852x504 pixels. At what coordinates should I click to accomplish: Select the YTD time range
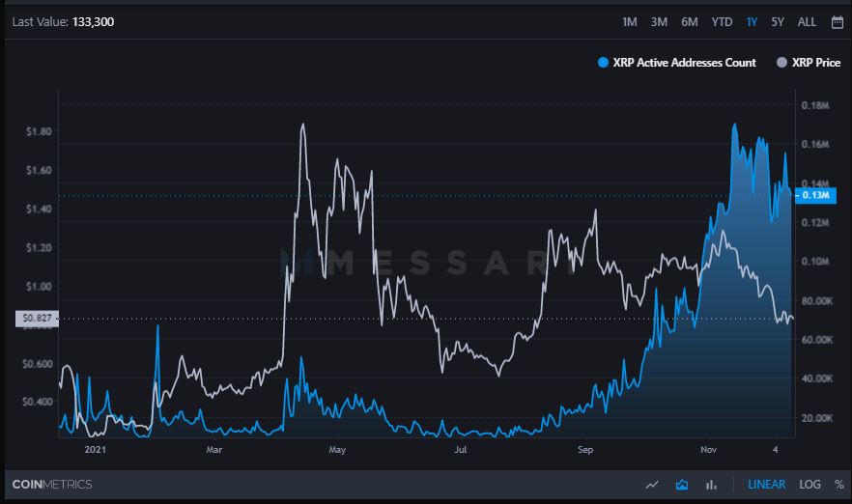[x=722, y=21]
